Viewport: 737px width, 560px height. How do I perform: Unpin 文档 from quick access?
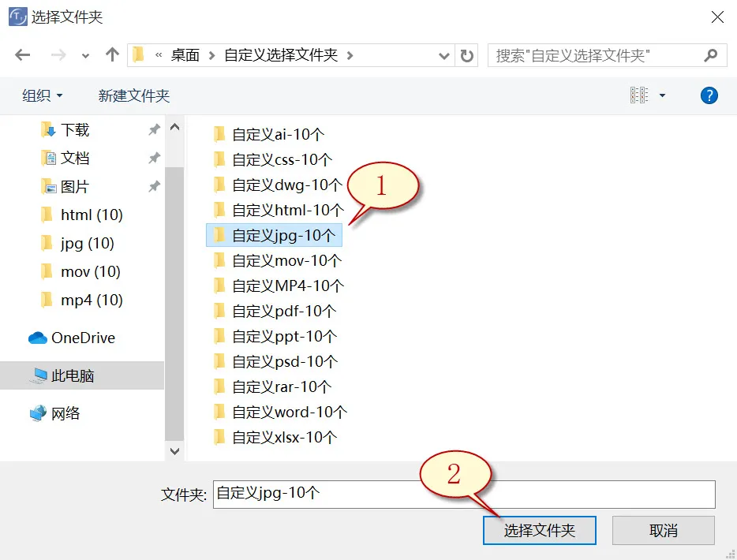(155, 158)
